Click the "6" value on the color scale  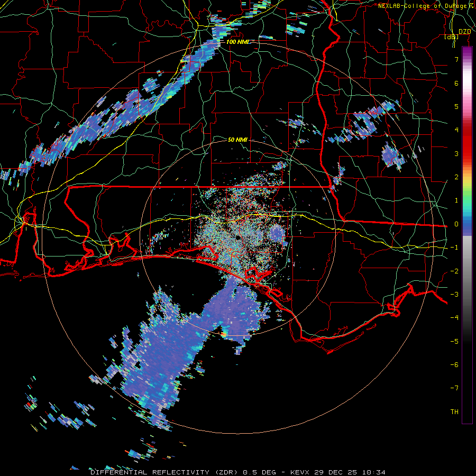(x=456, y=83)
